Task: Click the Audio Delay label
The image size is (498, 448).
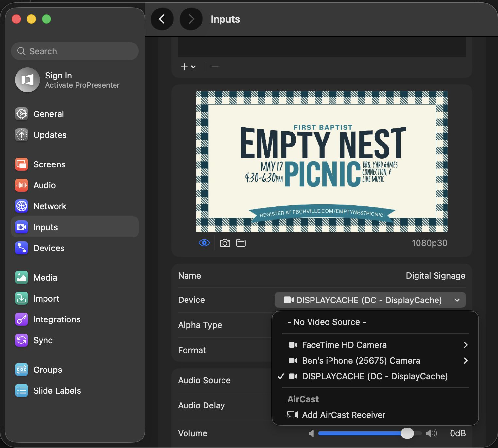Action: [202, 405]
